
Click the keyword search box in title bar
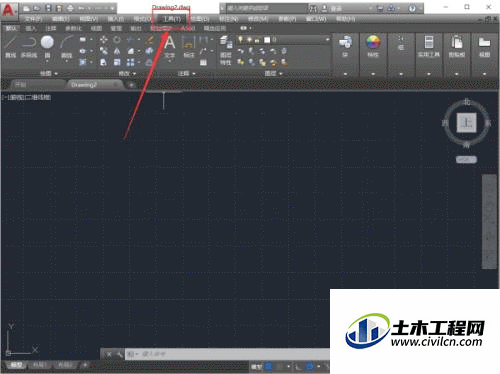click(x=266, y=8)
